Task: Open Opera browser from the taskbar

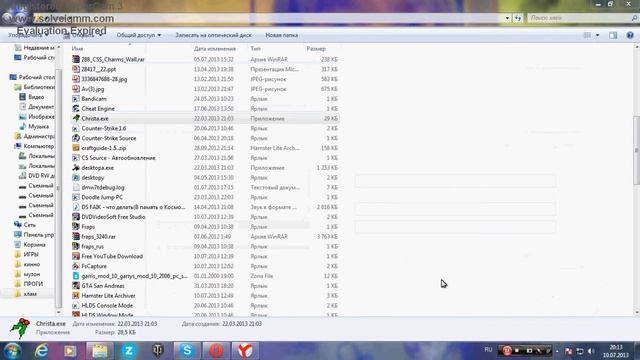Action: pos(216,351)
